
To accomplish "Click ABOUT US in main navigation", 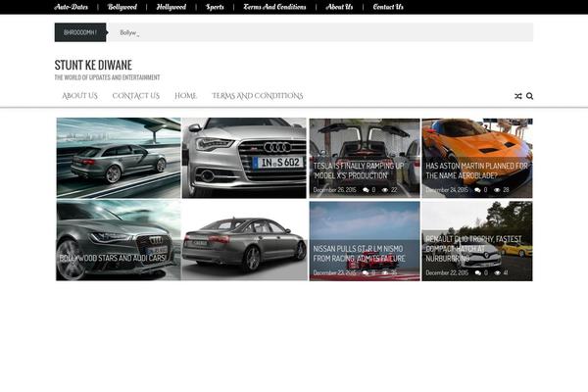I will click(x=80, y=96).
